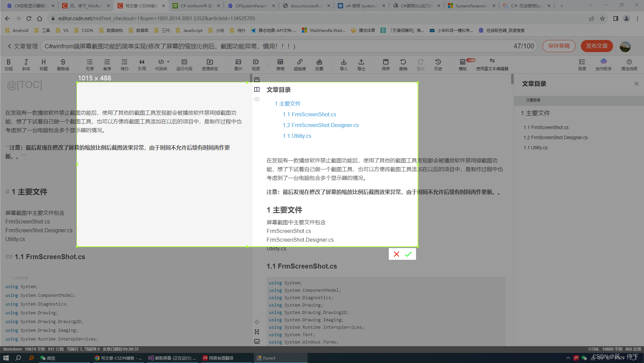Click 发布文章 publish button
Viewport: 644px width, 363px height.
597,46
